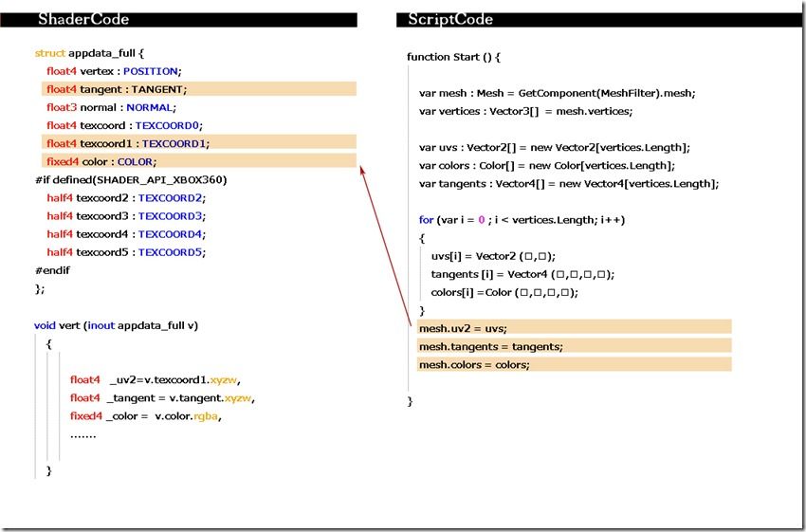Viewport: 806px width, 532px height.
Task: Click the POSITION semantic keyword
Action: (151, 71)
